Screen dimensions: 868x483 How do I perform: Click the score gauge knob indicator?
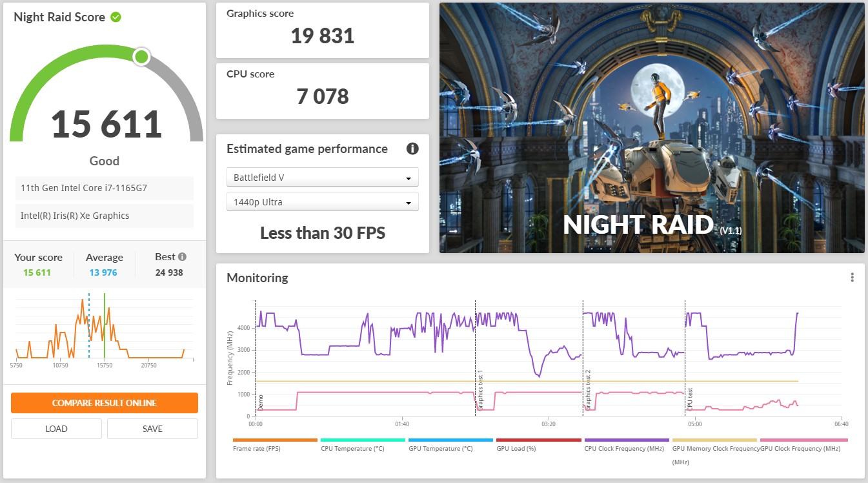141,57
